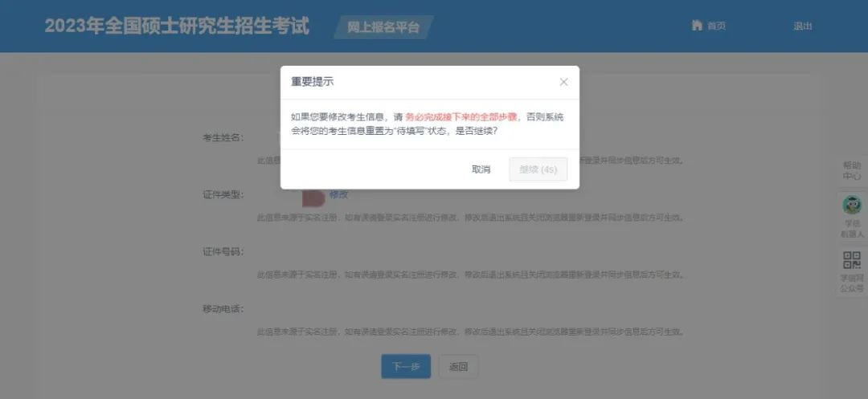Click the red 务必完成接下来的全部步骤 warning text

pyautogui.click(x=461, y=117)
